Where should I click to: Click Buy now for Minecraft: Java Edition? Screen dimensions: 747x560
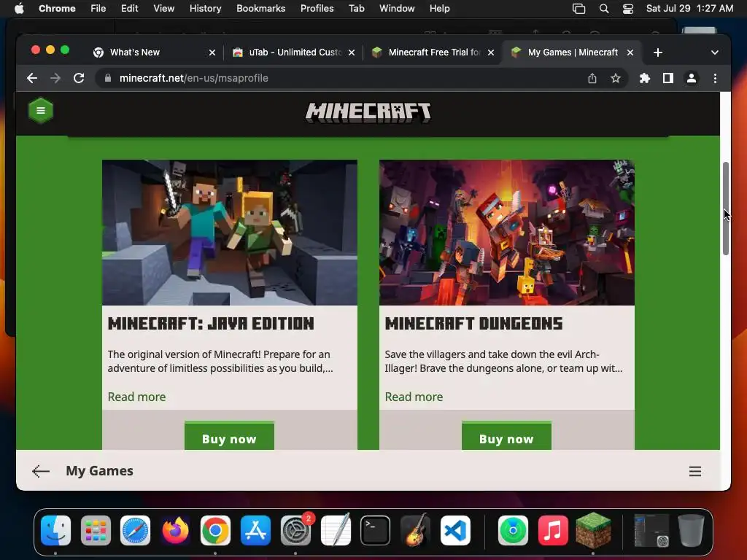pyautogui.click(x=229, y=436)
